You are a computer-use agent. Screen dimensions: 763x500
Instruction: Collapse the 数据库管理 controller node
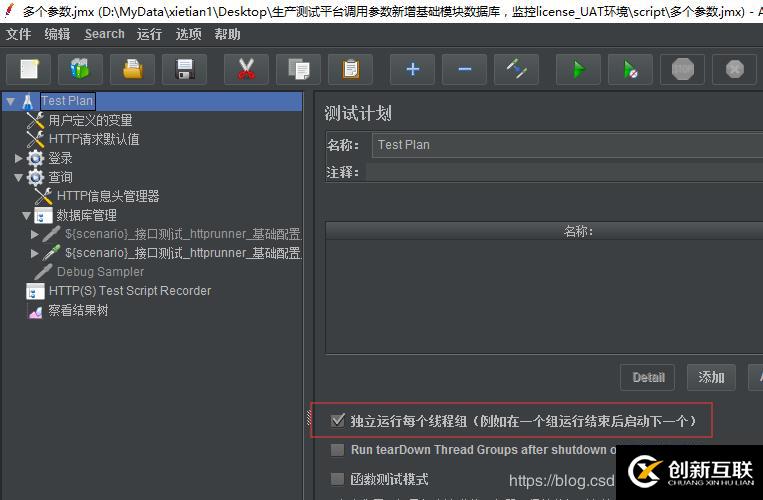[x=26, y=215]
